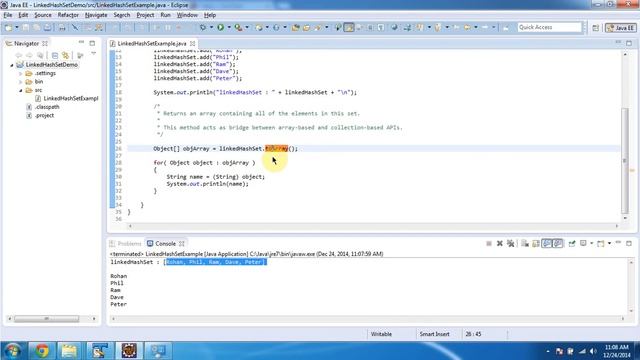Select the Navigator view tab
Viewport: 640px width, 360px height.
coord(26,43)
